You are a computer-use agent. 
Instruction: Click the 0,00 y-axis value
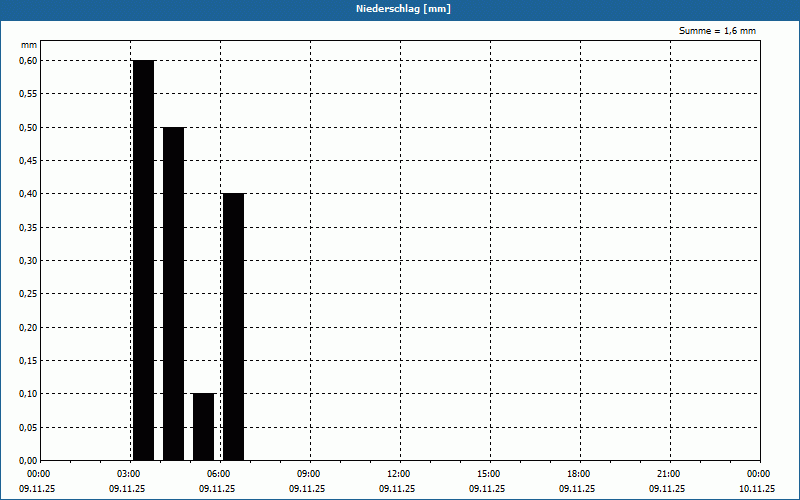pos(27,460)
